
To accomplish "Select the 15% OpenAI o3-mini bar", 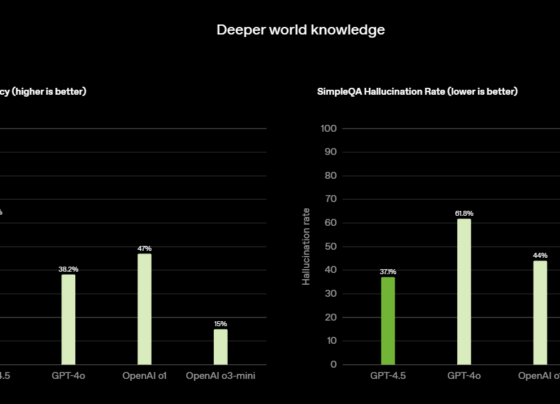I will [220, 347].
